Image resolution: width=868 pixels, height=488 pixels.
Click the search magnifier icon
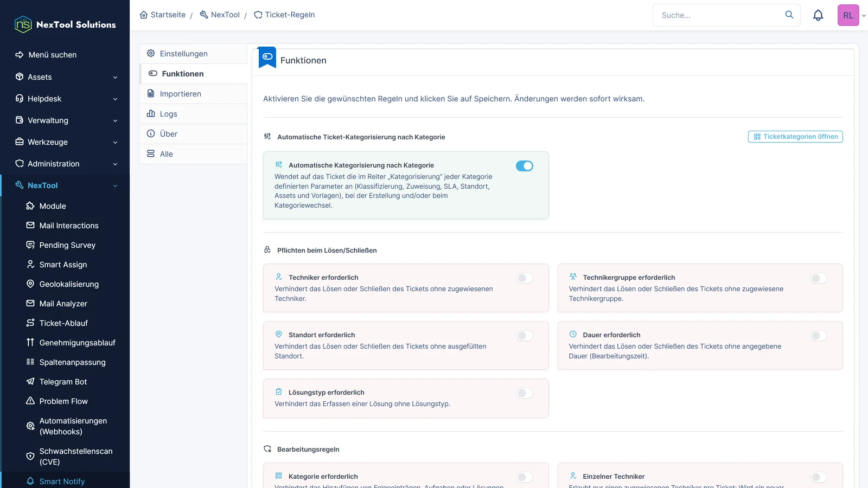click(789, 15)
